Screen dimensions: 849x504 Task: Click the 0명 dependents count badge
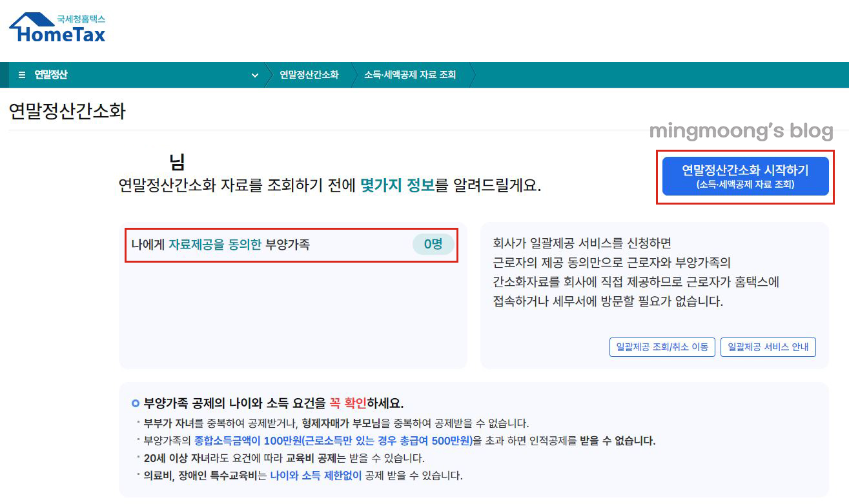(433, 245)
